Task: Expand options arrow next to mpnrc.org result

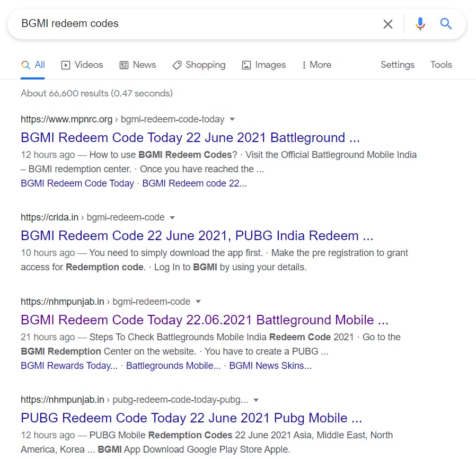Action: [x=232, y=119]
